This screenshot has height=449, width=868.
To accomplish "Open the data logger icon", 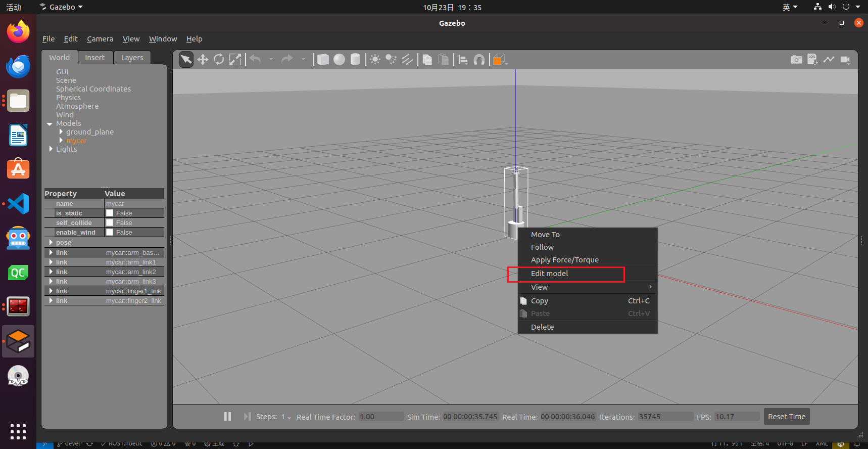I will click(812, 60).
